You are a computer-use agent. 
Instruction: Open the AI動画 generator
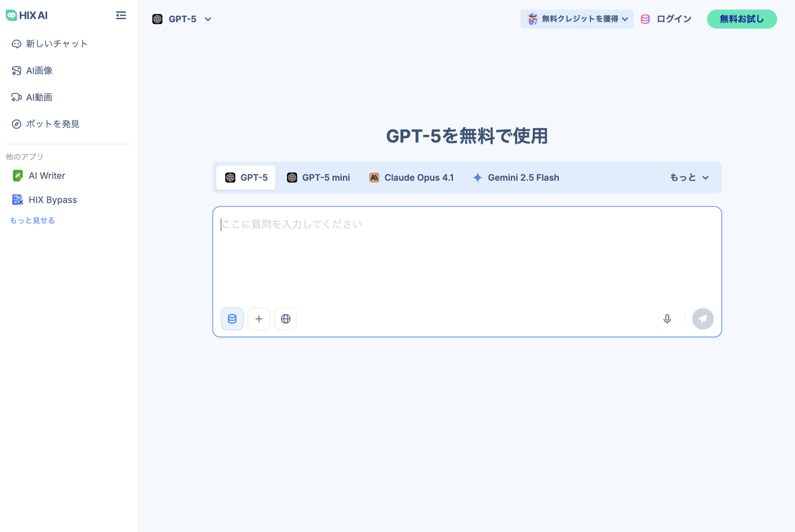(39, 97)
